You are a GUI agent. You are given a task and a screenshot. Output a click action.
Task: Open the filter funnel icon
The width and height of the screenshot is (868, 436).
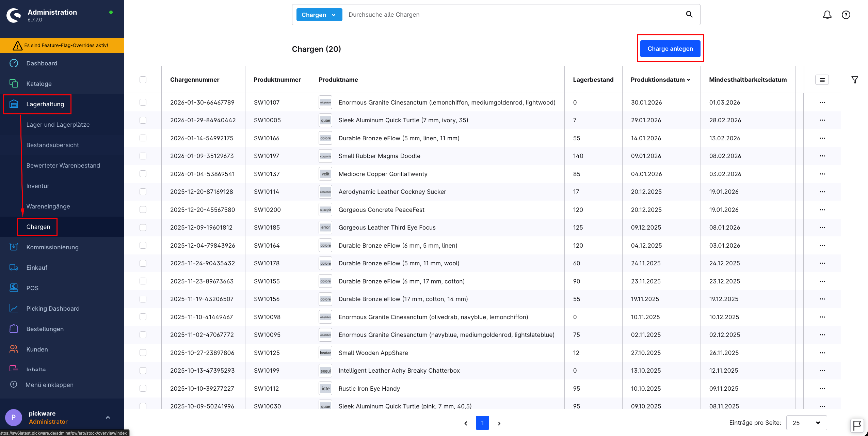(854, 80)
